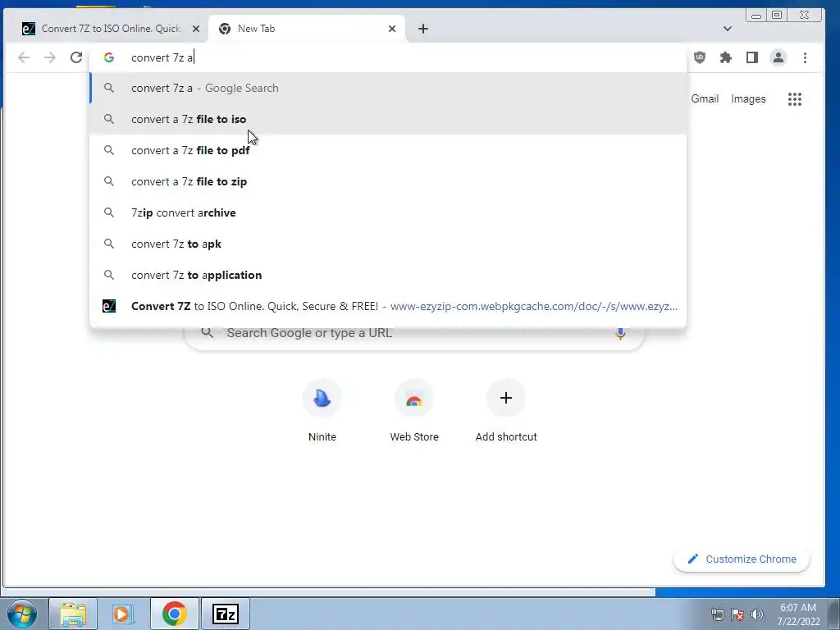
Task: Open the Extensions puzzle-piece menu
Action: point(726,57)
